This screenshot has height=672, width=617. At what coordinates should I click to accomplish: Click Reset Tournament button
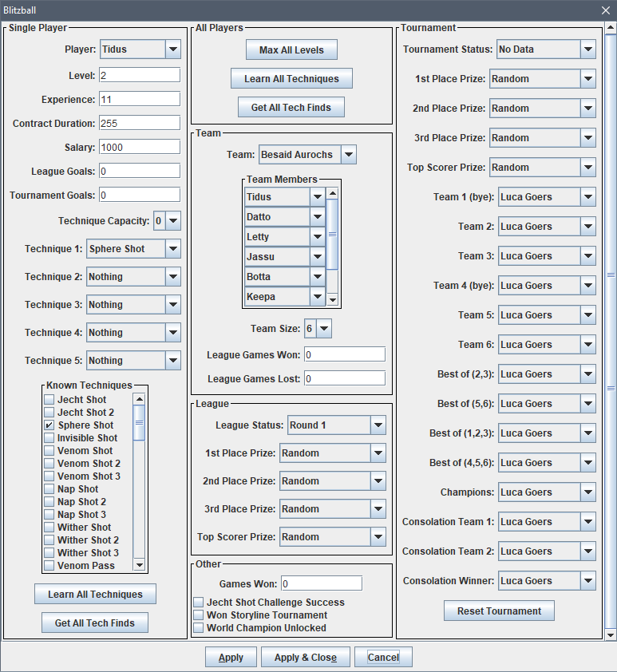499,611
